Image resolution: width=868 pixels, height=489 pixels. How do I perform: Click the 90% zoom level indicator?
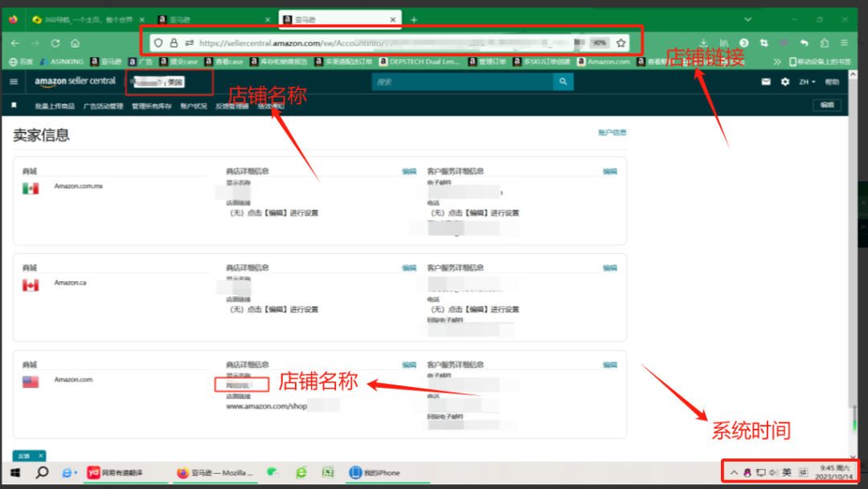599,43
